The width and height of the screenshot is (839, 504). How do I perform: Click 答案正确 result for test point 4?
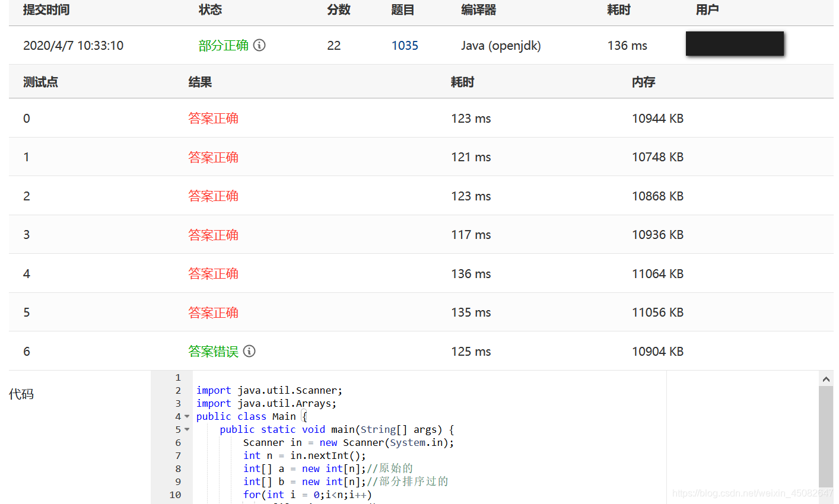coord(213,274)
